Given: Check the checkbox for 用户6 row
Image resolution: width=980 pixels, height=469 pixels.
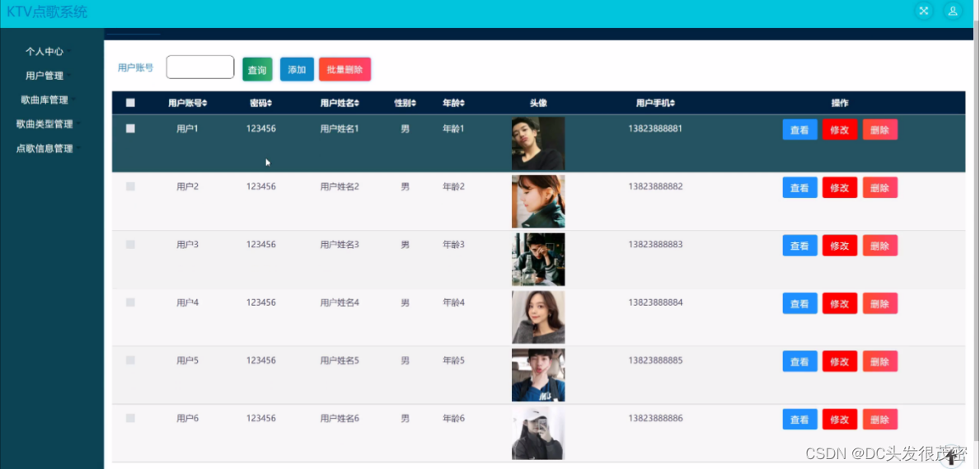Looking at the screenshot, I should tap(130, 419).
